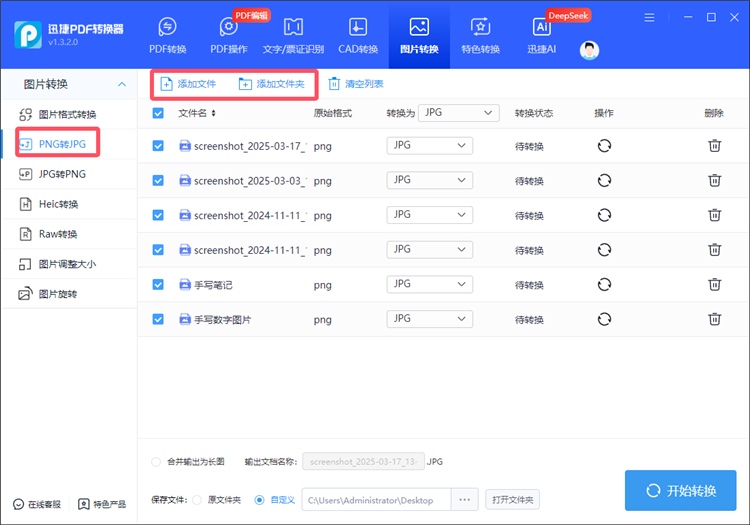Toggle the select-all checkbox in header

(x=158, y=113)
